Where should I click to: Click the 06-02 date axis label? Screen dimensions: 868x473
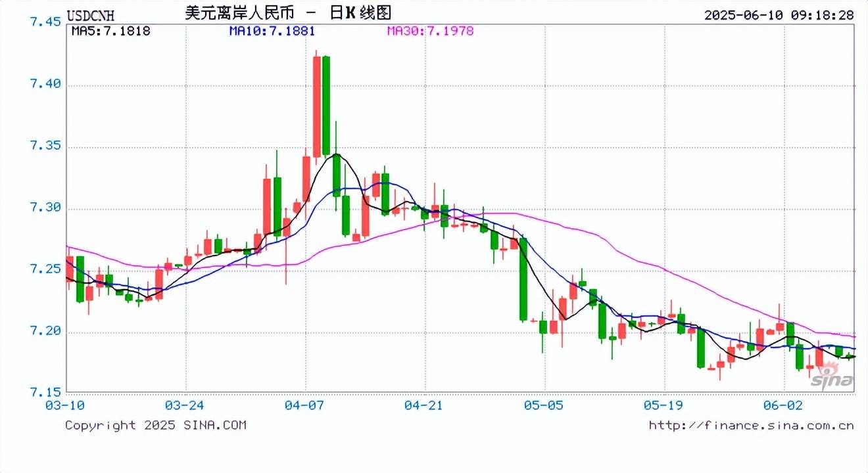[784, 405]
